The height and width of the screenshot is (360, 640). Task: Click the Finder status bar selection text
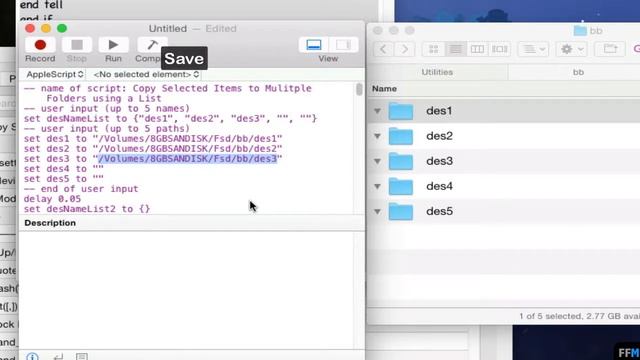point(580,316)
